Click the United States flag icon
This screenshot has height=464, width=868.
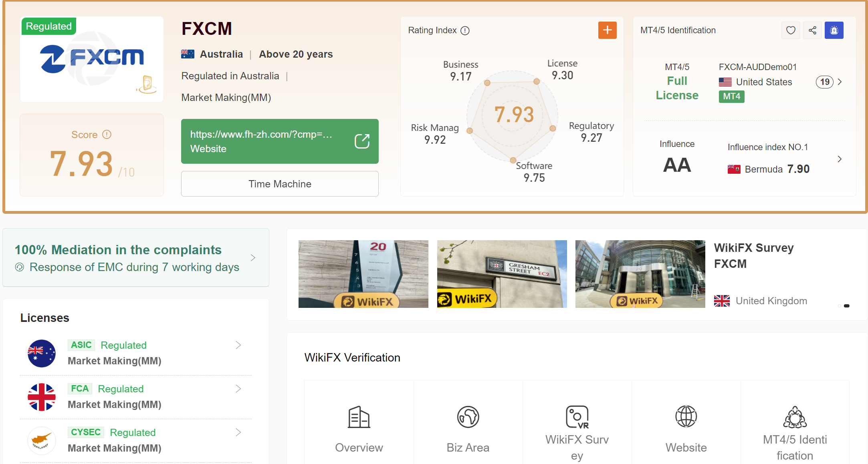point(725,82)
